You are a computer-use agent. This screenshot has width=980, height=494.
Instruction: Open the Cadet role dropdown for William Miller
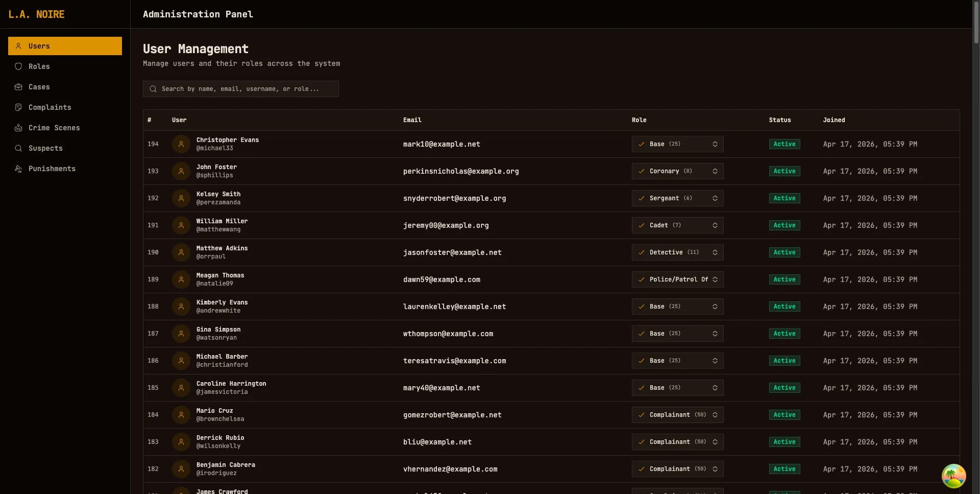coord(677,225)
